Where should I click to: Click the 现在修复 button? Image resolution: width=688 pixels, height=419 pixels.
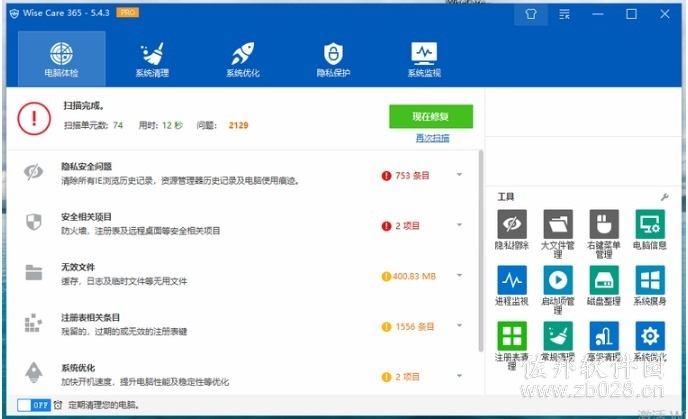(431, 116)
